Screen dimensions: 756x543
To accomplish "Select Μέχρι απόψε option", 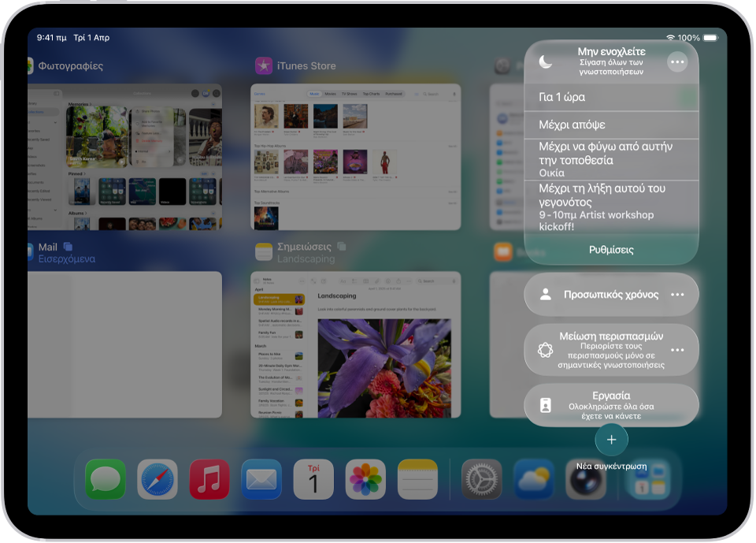I will tap(611, 125).
